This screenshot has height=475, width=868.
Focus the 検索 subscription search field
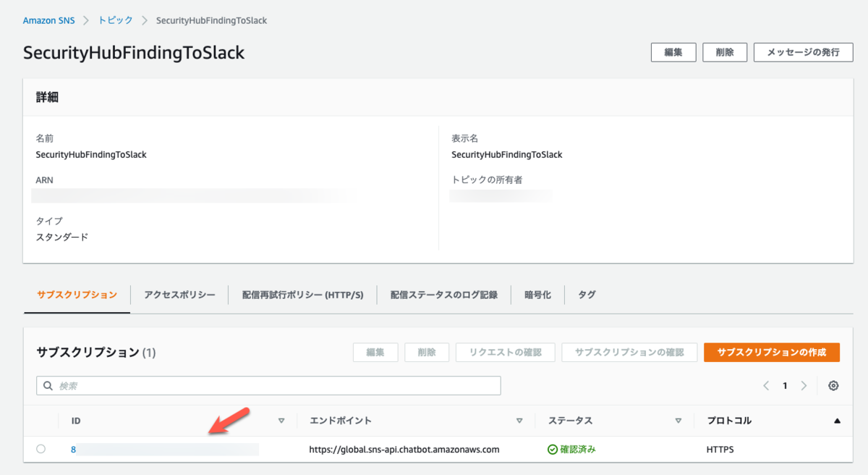pos(268,386)
